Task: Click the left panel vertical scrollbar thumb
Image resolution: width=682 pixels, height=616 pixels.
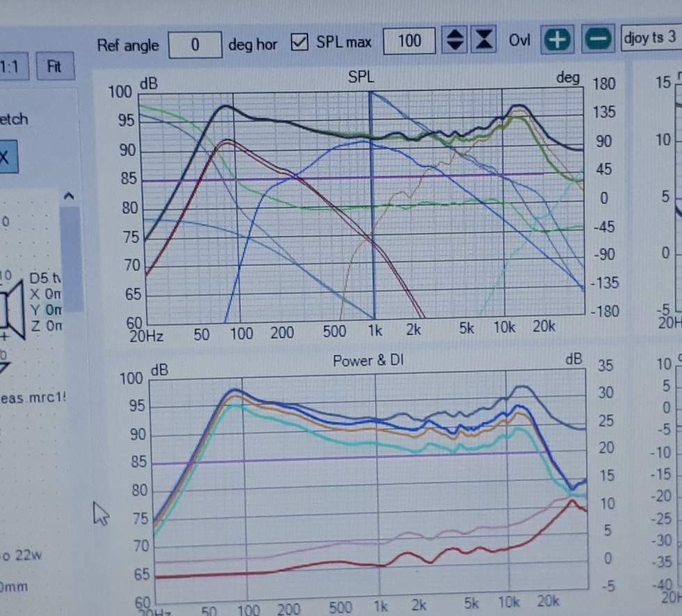Action: click(x=71, y=259)
